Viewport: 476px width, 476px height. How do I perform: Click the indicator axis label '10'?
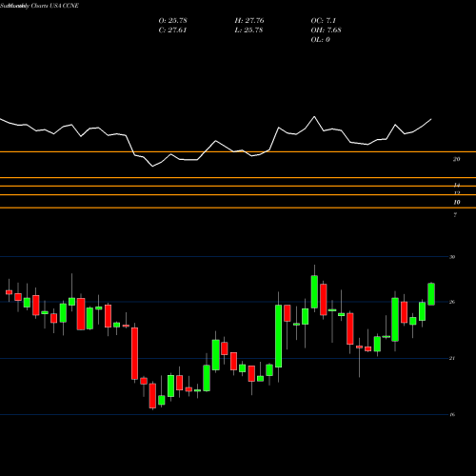457,203
